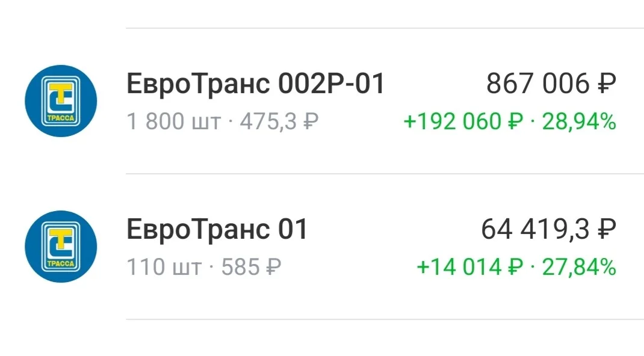
Task: Click the 867 006 ₽ total value
Action: (x=551, y=84)
